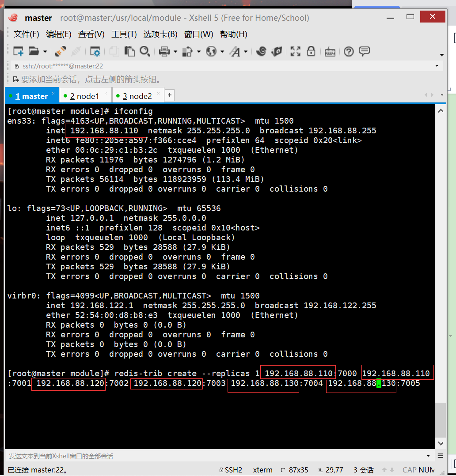This screenshot has height=476, width=456.
Task: Click the 已连接 master:22 status text
Action: coord(38,470)
